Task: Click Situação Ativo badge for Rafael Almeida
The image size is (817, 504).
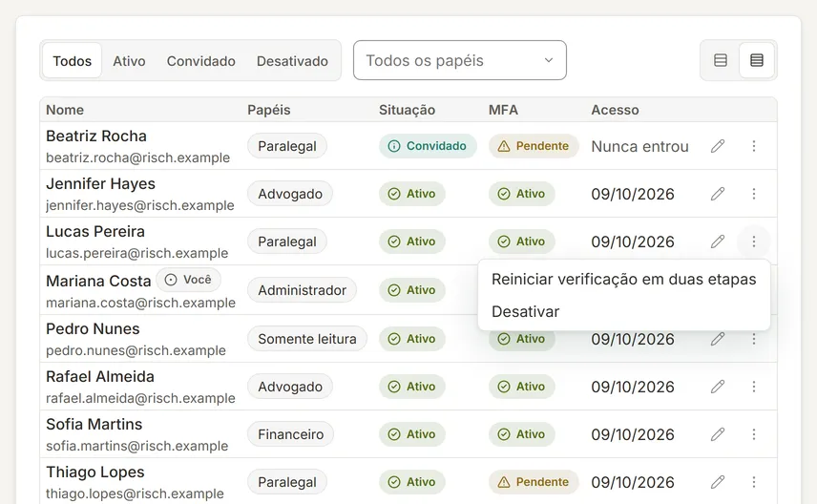Action: (x=411, y=387)
